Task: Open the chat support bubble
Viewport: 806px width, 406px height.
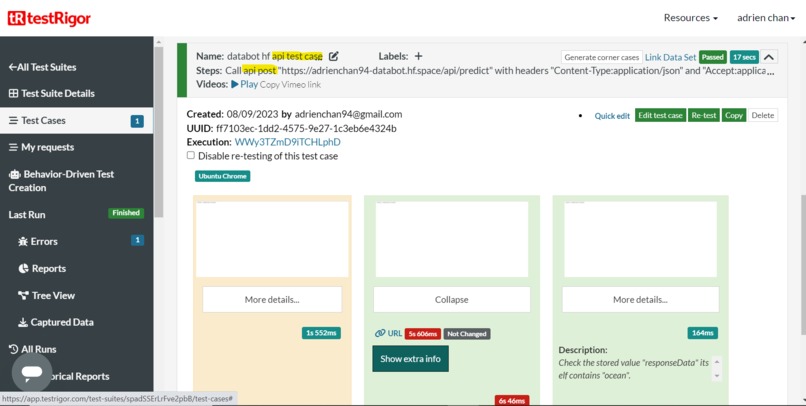Action: tap(32, 372)
